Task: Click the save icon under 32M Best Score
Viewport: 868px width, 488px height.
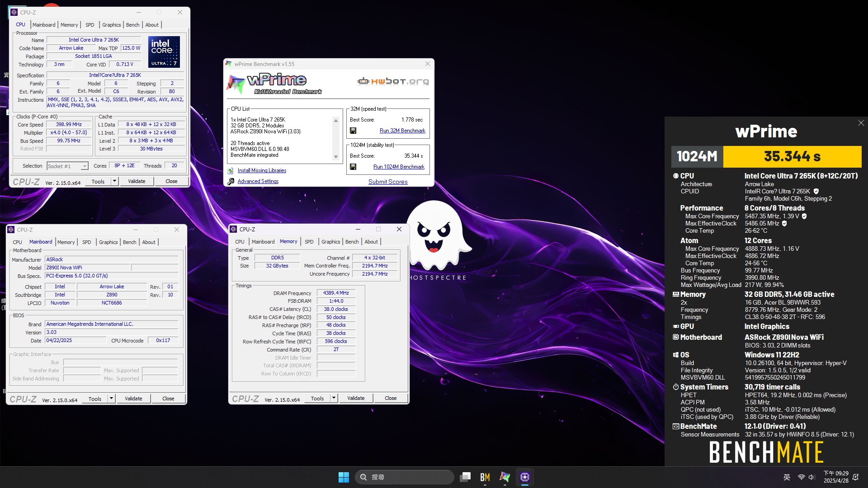Action: pos(353,131)
